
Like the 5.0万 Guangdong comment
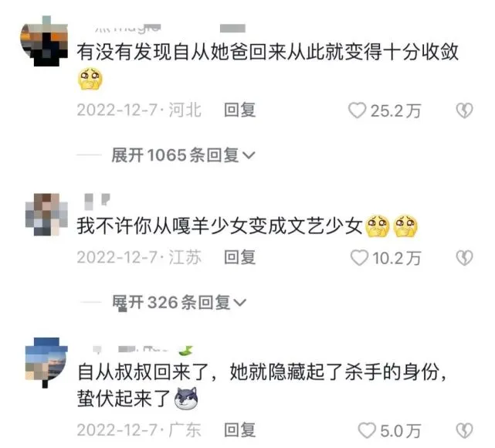tap(367, 430)
